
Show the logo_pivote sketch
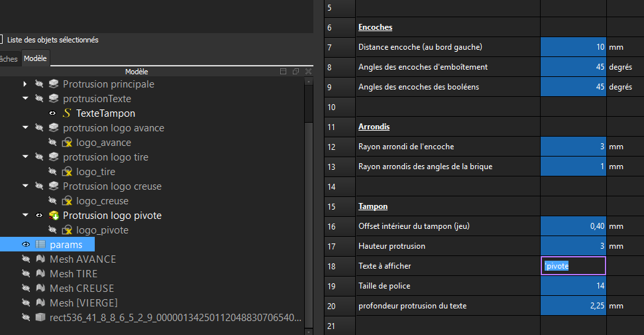pos(52,230)
